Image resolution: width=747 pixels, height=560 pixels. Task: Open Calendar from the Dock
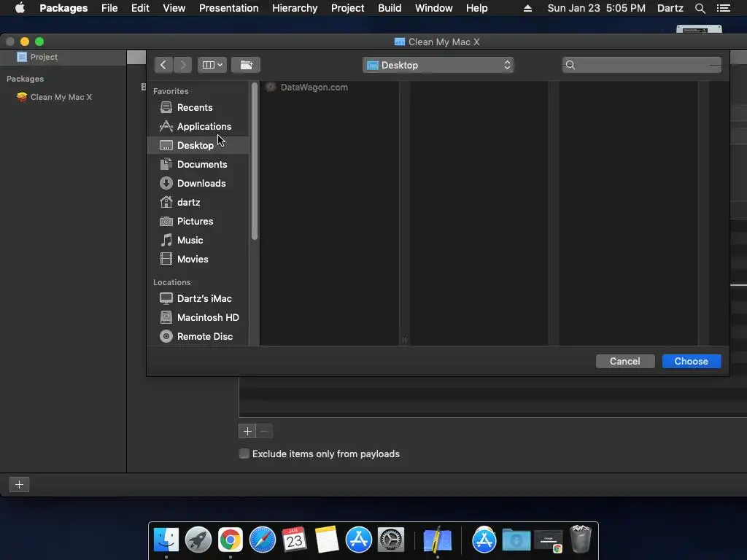point(295,540)
